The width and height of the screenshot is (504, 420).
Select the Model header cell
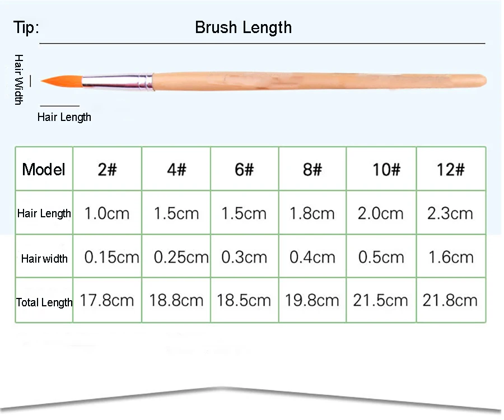(x=44, y=169)
